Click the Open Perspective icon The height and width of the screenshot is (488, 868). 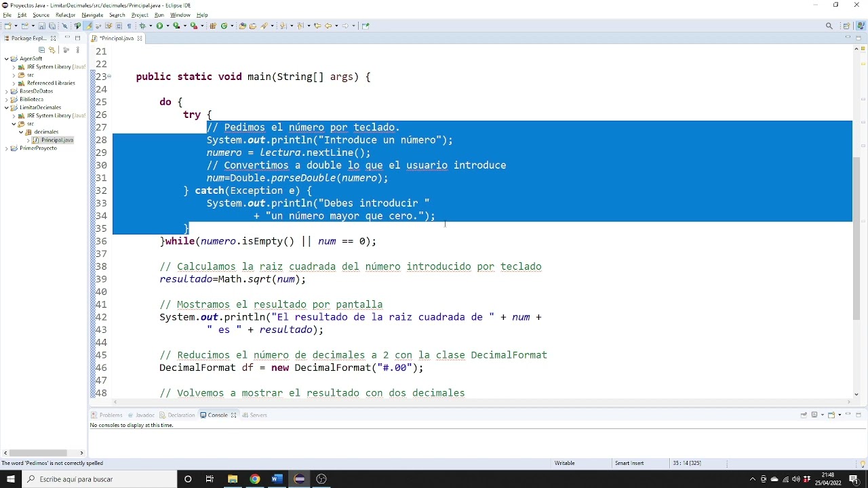tap(846, 26)
